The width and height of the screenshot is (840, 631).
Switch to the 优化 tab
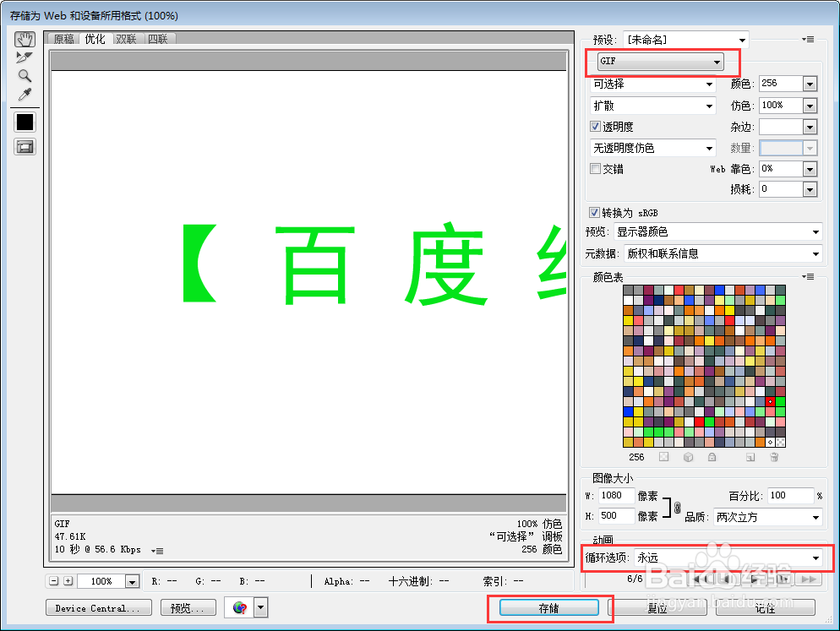pyautogui.click(x=95, y=39)
